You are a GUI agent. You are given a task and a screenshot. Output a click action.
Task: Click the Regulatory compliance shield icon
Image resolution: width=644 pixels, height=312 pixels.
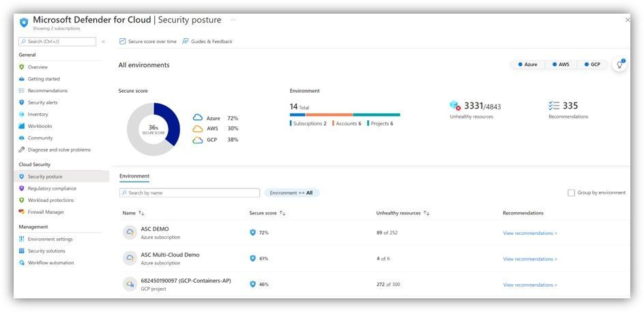22,188
